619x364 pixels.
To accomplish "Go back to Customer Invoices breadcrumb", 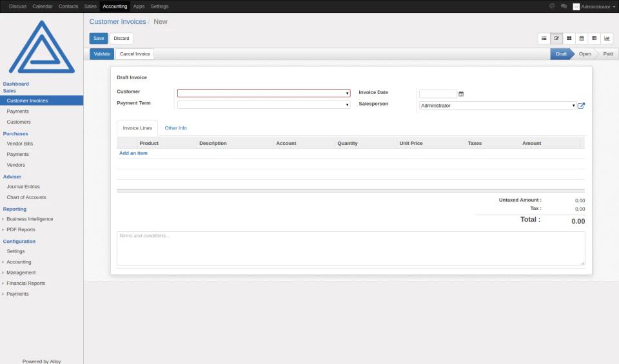I will 117,22.
